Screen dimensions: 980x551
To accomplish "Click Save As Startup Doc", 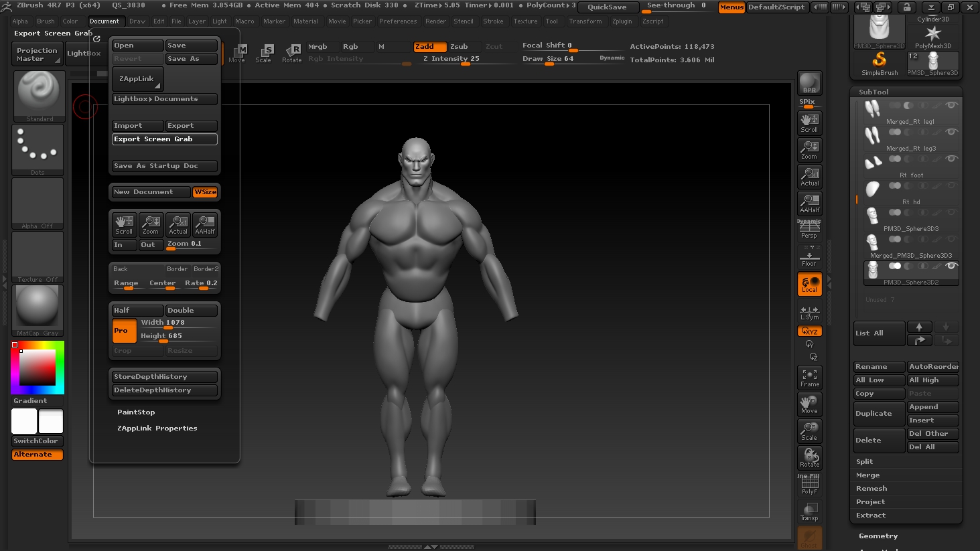I will pyautogui.click(x=165, y=166).
